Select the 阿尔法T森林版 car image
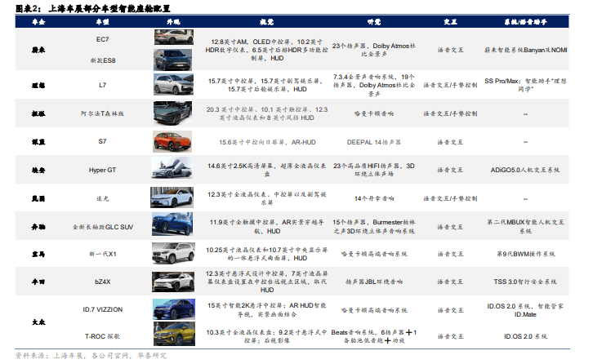 click(x=172, y=113)
